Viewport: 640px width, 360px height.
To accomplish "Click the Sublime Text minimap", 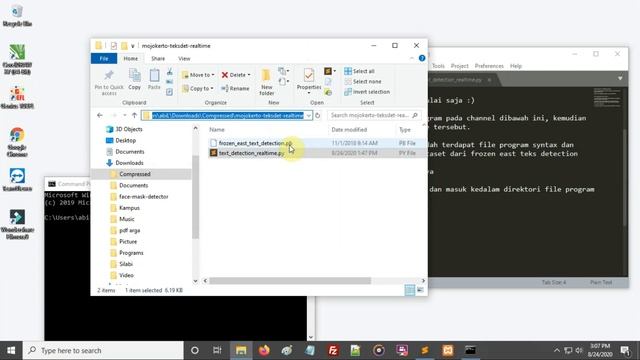I will [x=607, y=98].
